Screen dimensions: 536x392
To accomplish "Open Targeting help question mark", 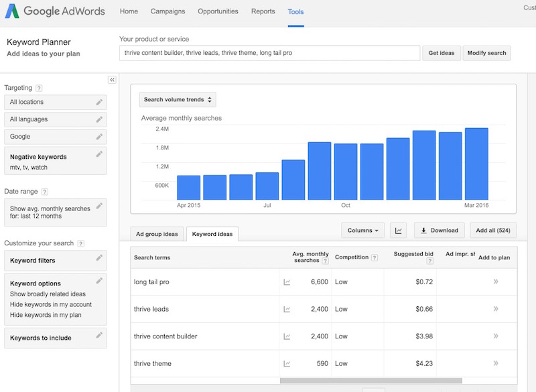I will pyautogui.click(x=39, y=88).
